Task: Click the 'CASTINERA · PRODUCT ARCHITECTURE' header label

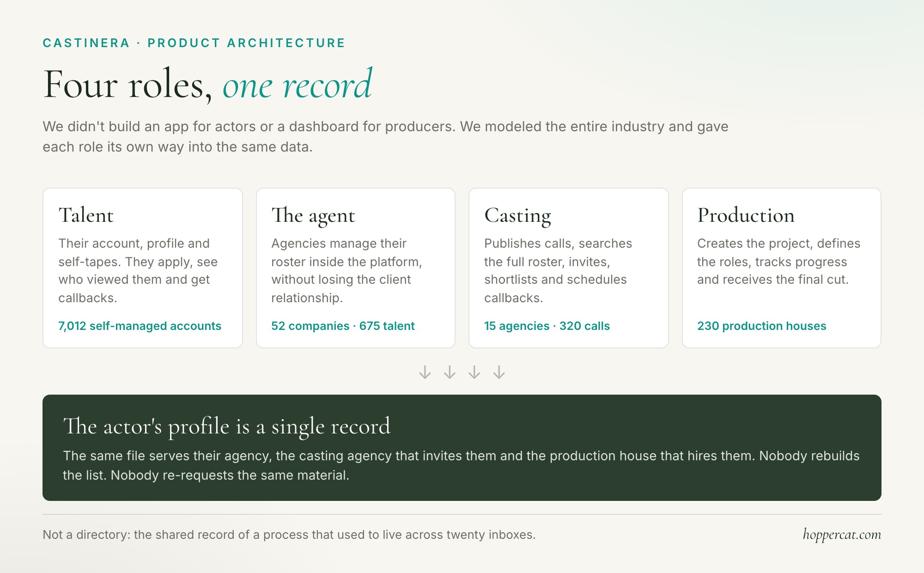Action: pyautogui.click(x=194, y=43)
